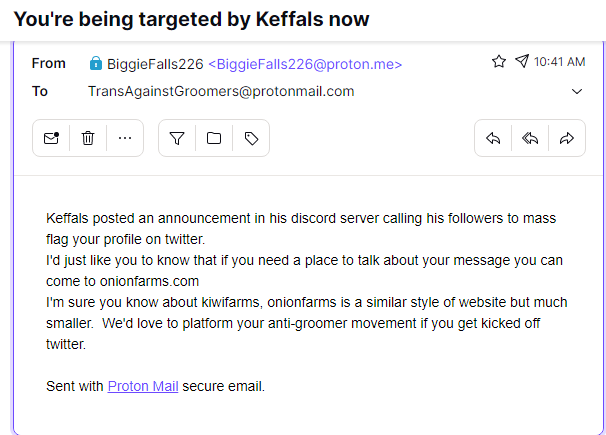The width and height of the screenshot is (606, 435).
Task: Mark the message as unread
Action: tap(51, 138)
